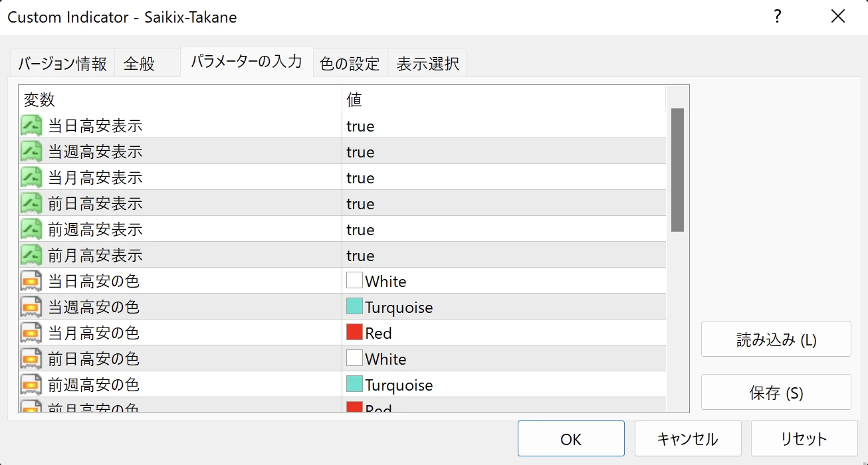Image resolution: width=868 pixels, height=465 pixels.
Task: Click the icon beside 前日高安表示
Action: coord(31,203)
